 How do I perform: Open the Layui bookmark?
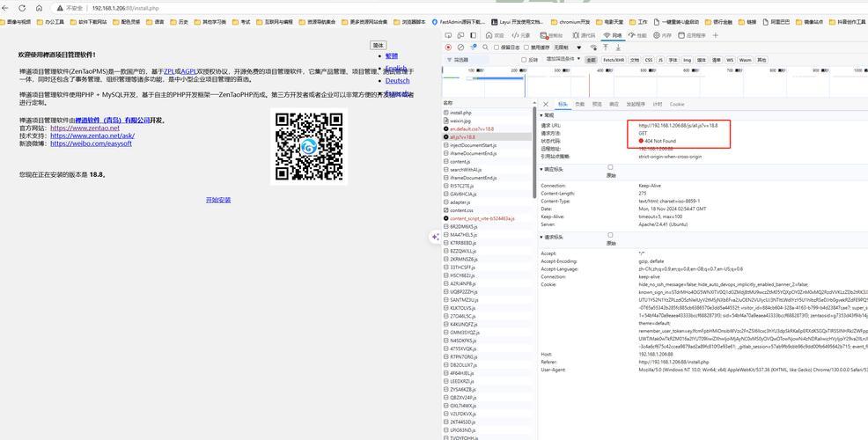[x=519, y=22]
